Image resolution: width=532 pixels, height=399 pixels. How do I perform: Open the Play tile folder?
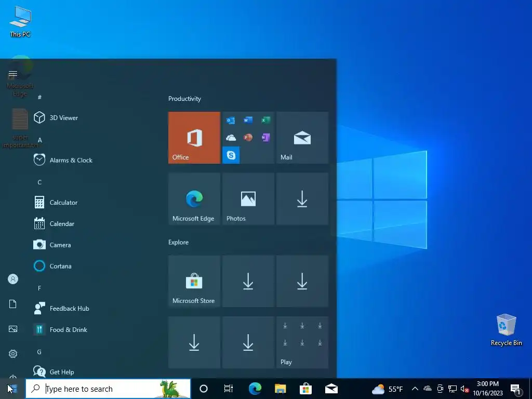point(302,342)
